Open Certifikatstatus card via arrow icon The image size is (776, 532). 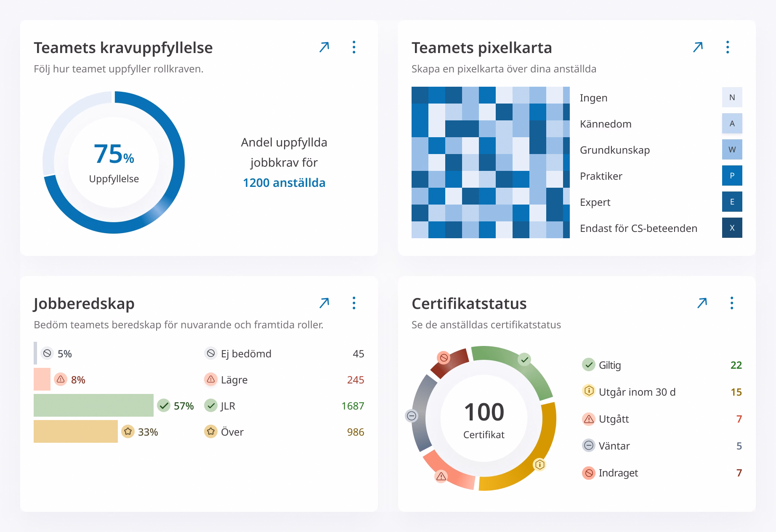click(702, 303)
